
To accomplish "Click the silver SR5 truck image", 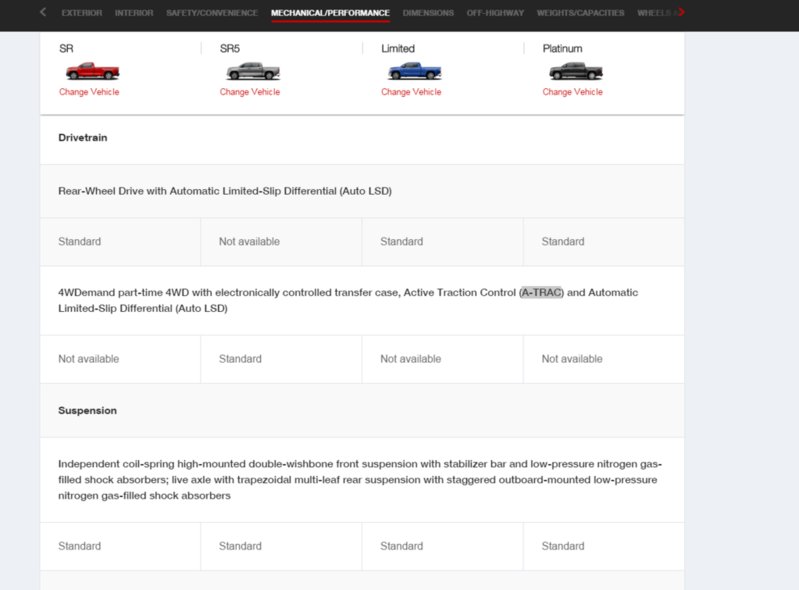I will tap(253, 71).
